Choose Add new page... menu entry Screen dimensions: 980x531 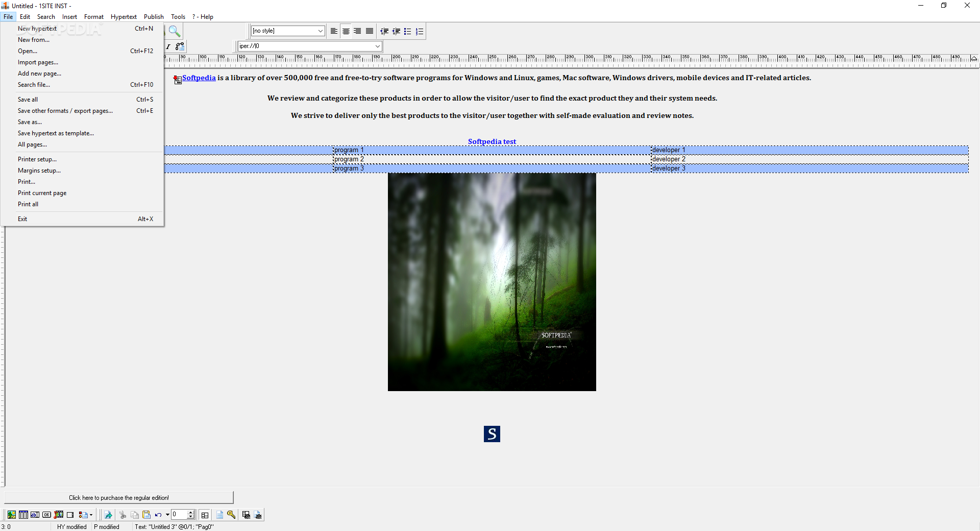coord(82,74)
